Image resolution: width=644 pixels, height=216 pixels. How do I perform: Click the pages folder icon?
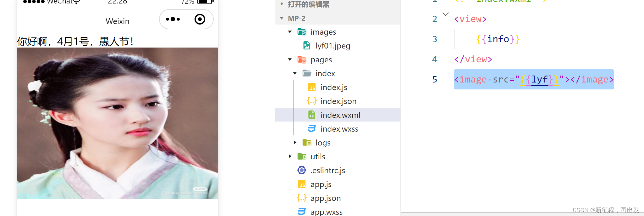point(302,60)
